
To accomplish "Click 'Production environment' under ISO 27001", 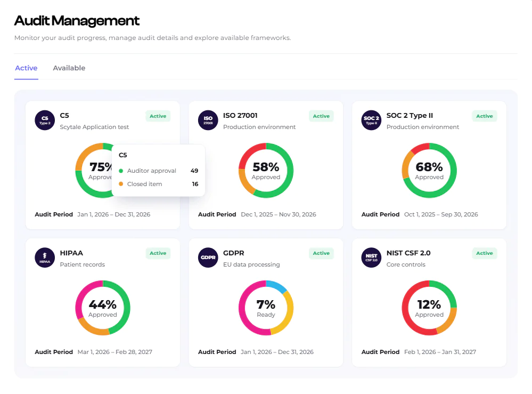I will (259, 127).
